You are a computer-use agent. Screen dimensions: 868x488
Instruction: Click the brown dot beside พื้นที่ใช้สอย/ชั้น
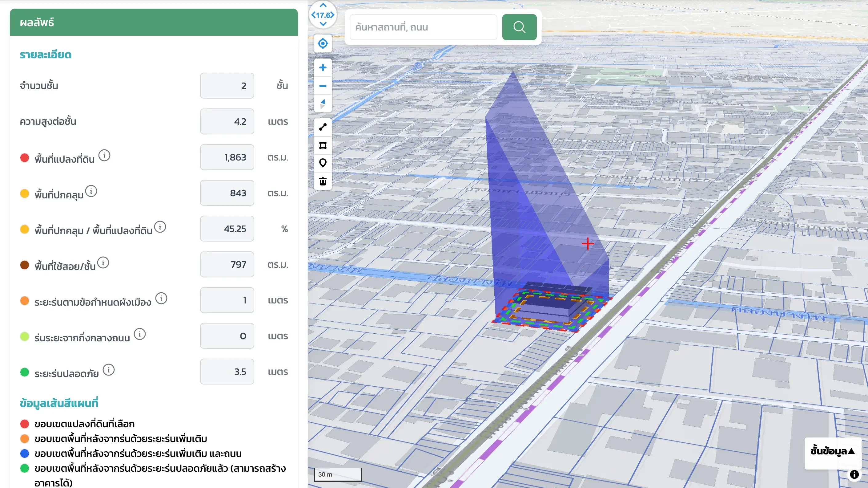pos(25,265)
